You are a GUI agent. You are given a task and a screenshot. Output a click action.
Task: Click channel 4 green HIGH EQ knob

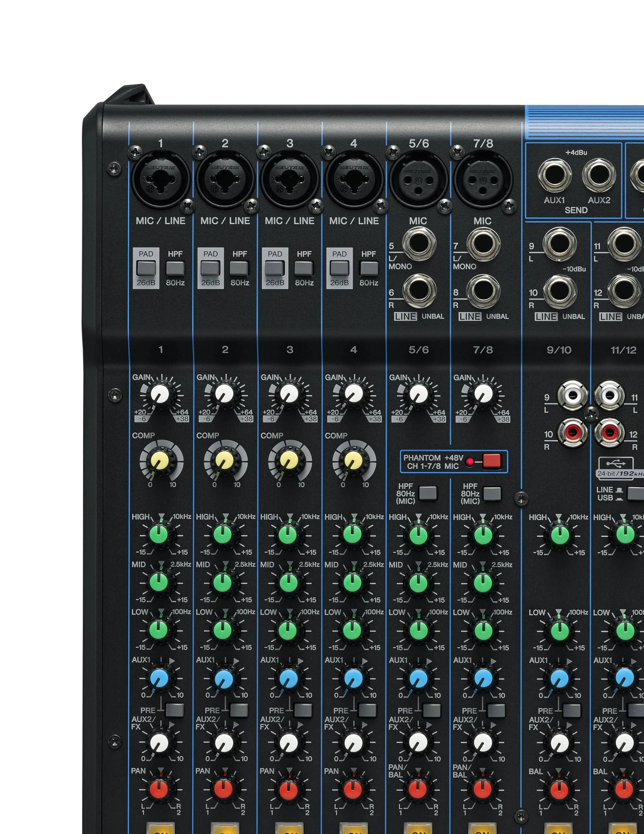pyautogui.click(x=353, y=535)
